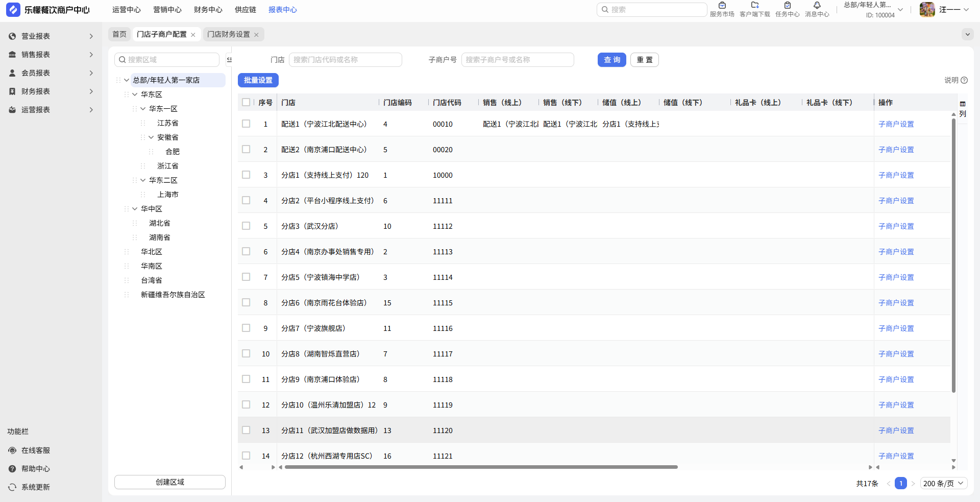Click the 在线客服 headset icon
The height and width of the screenshot is (502, 980).
[x=12, y=450]
